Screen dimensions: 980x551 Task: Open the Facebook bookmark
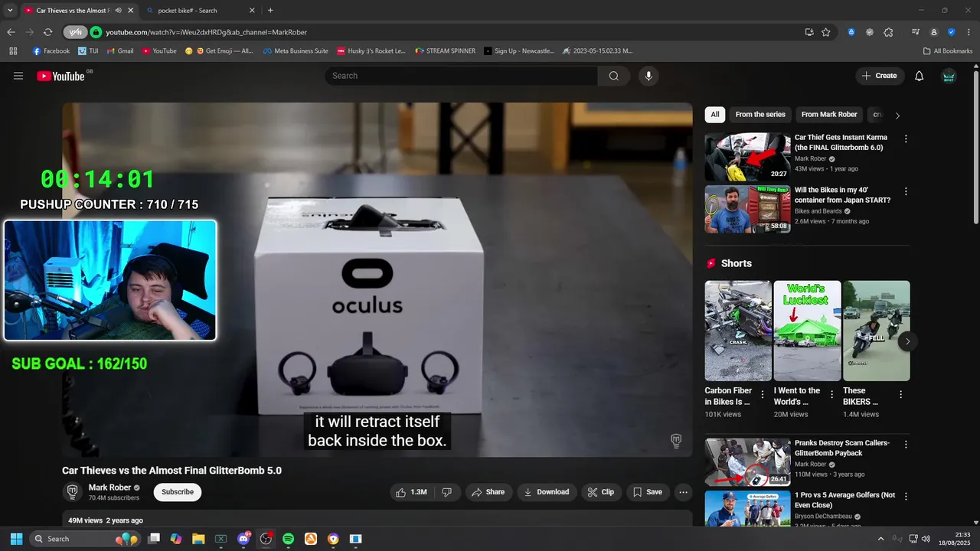tap(51, 51)
